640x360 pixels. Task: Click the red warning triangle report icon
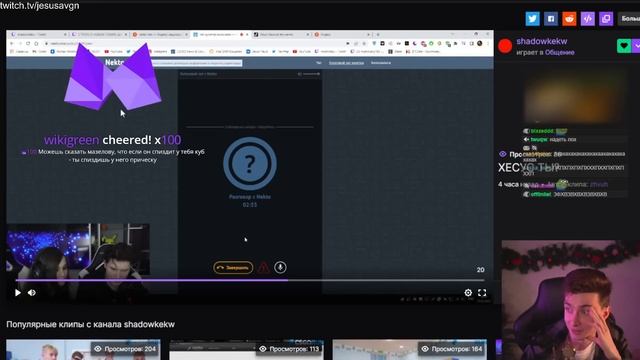264,268
